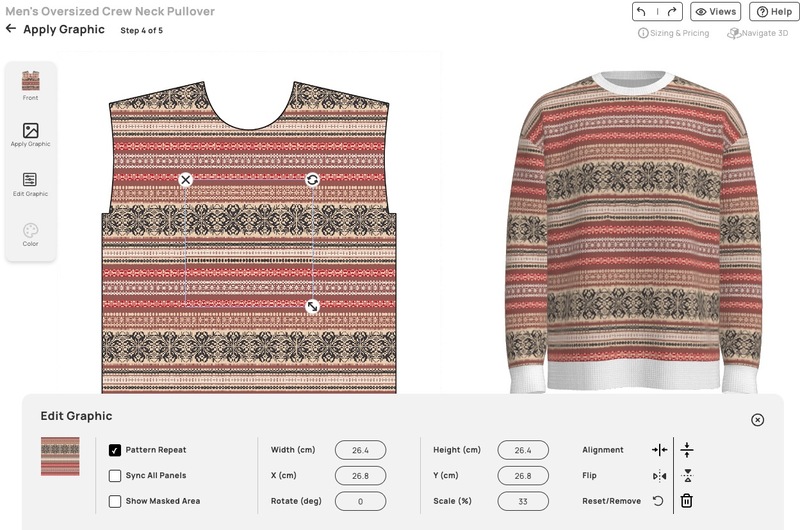Enable the Show Masked Area checkbox
Viewport: 800px width, 530px height.
pos(115,501)
